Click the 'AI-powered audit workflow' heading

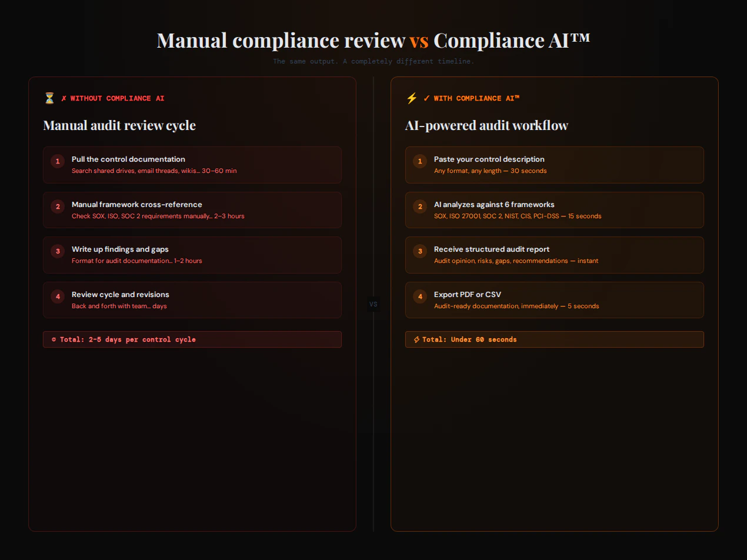pos(487,125)
